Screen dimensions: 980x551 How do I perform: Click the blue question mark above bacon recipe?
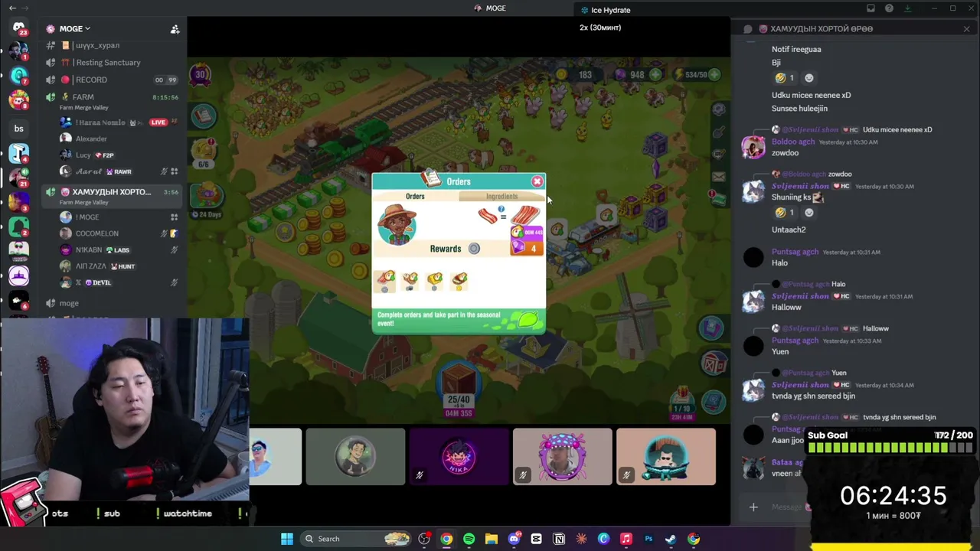[x=501, y=209]
